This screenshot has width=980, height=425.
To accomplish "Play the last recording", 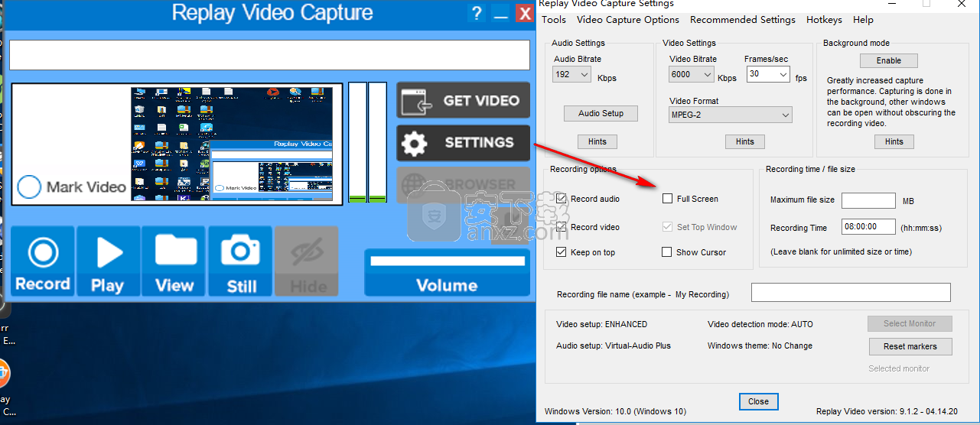I will 108,261.
